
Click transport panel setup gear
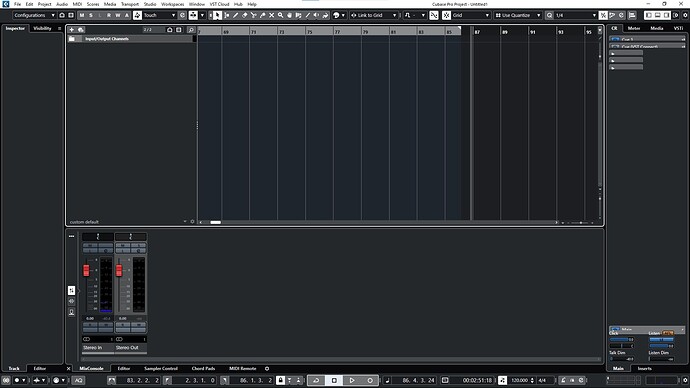tap(685, 380)
